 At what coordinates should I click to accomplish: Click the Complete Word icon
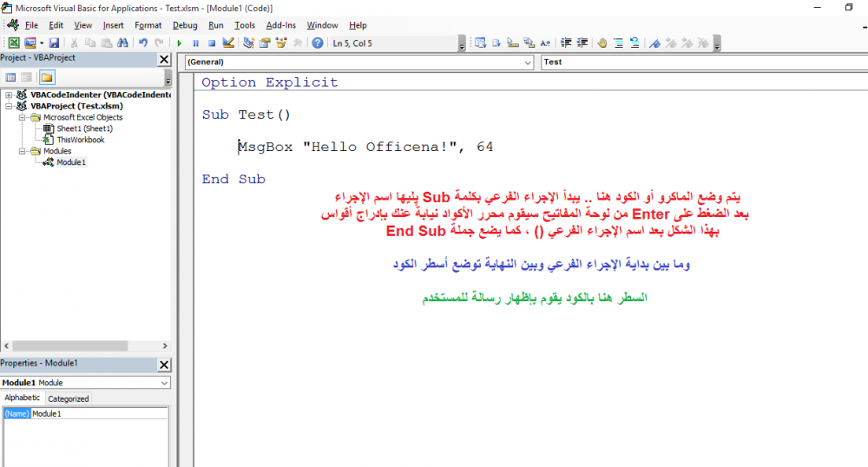545,43
